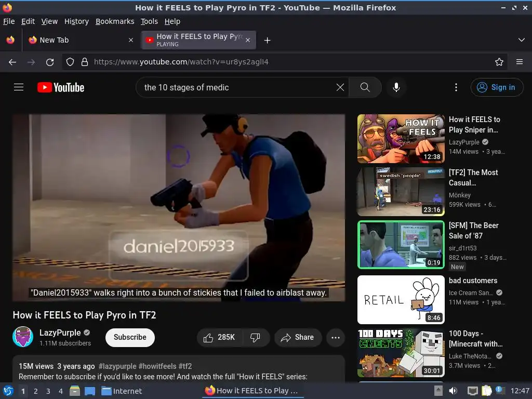Open a new tab with plus button
The height and width of the screenshot is (399, 532).
[x=268, y=41]
